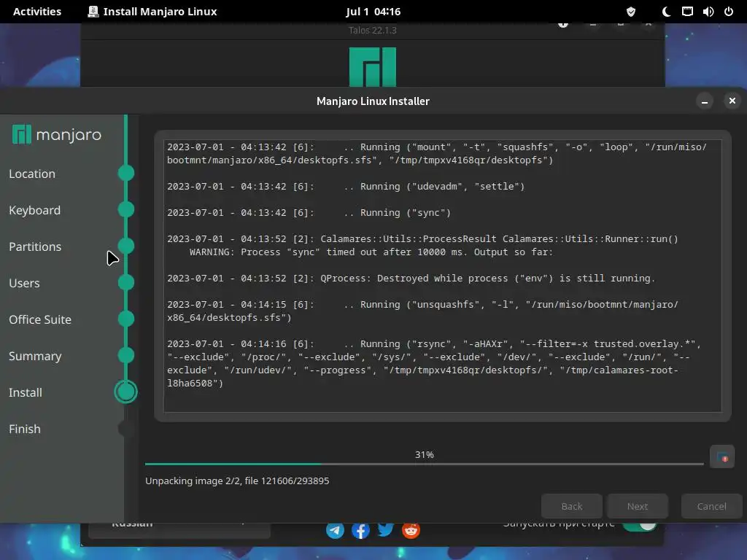
Task: Cancel the installation
Action: point(712,506)
